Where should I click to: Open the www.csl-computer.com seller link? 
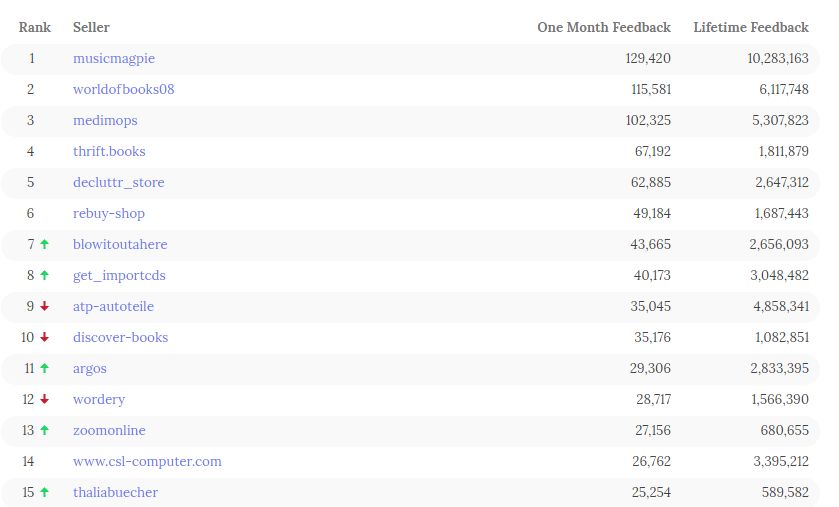pyautogui.click(x=147, y=461)
